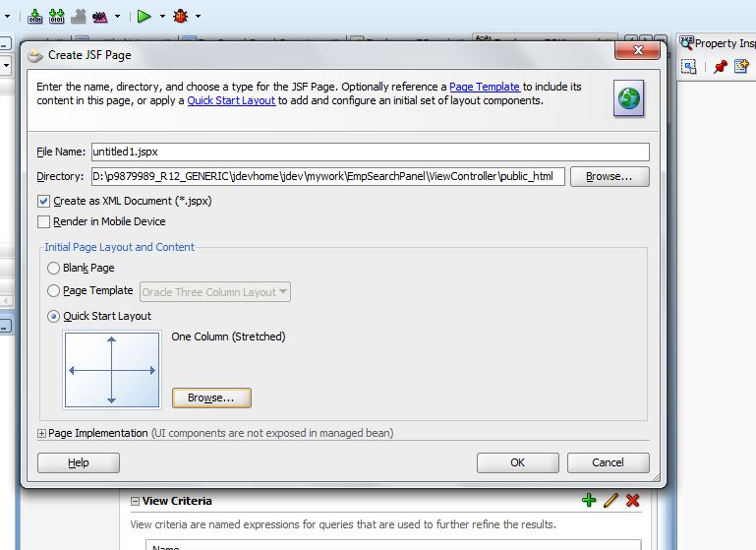Select the Quick Start Layout radio option
Screen dimensions: 756x550
[53, 317]
